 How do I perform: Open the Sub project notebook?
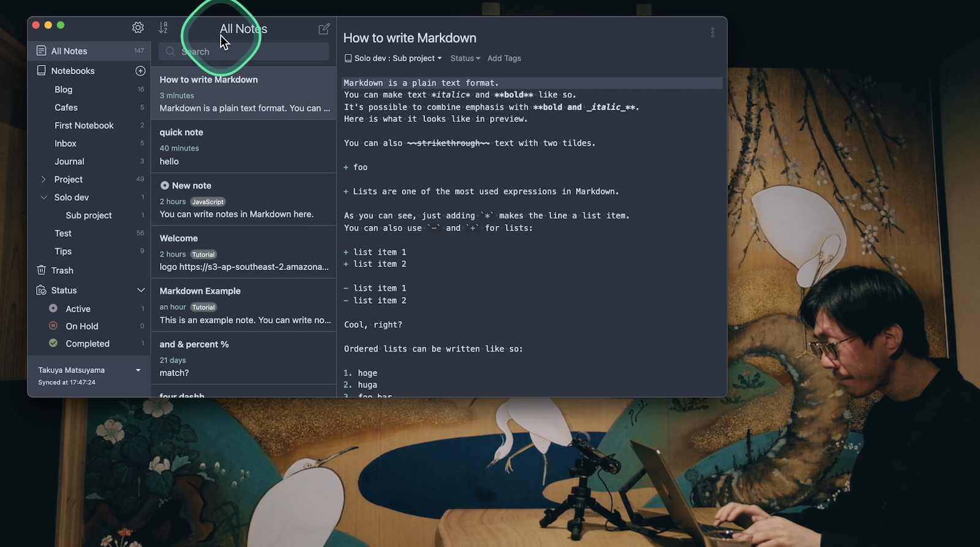pos(89,215)
